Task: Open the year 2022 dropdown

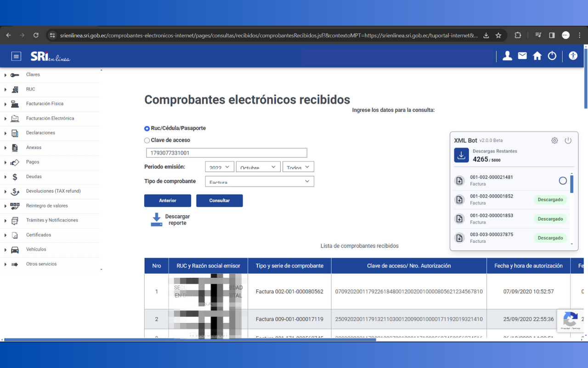Action: [x=220, y=167]
